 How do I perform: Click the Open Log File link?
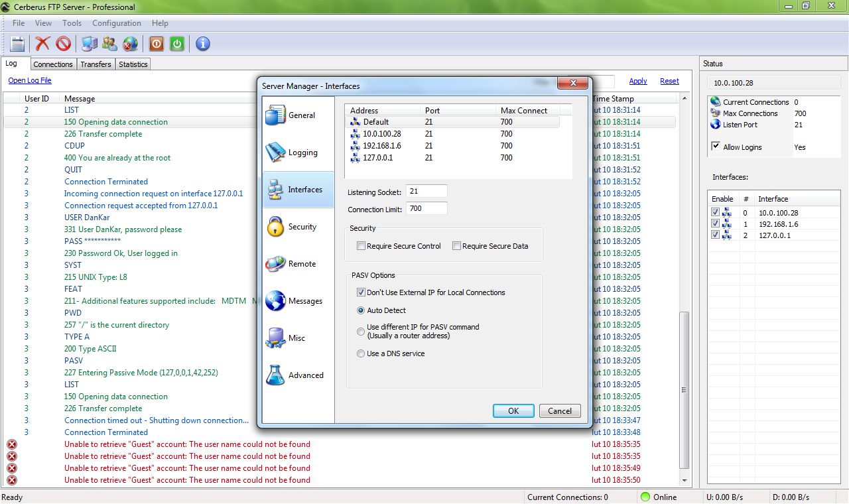[x=30, y=81]
